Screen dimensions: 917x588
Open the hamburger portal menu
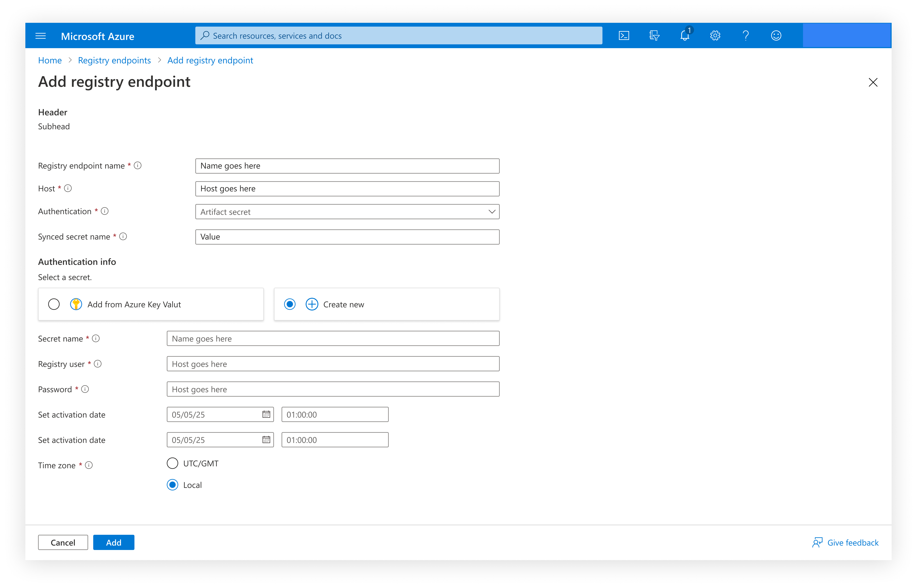40,36
